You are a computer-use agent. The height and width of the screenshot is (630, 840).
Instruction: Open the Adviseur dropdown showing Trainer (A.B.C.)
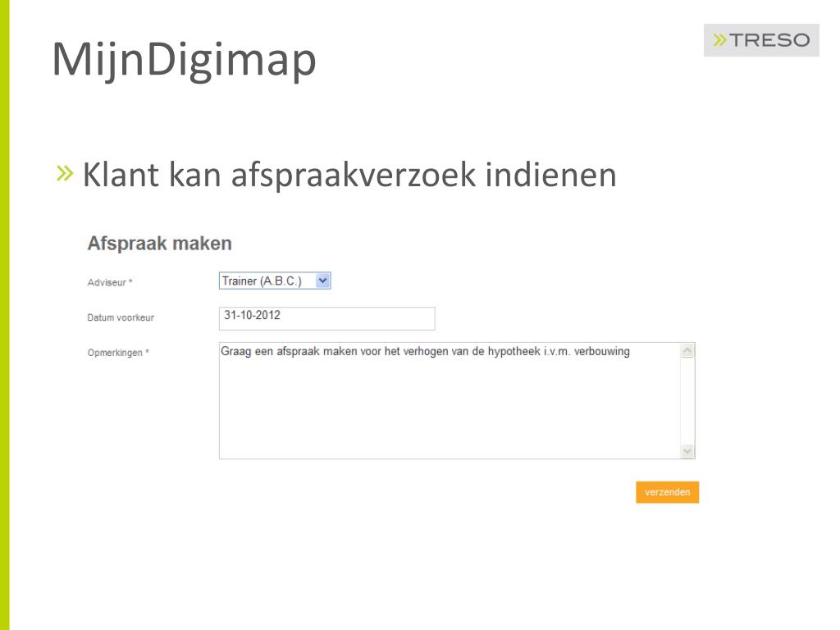pos(275,281)
